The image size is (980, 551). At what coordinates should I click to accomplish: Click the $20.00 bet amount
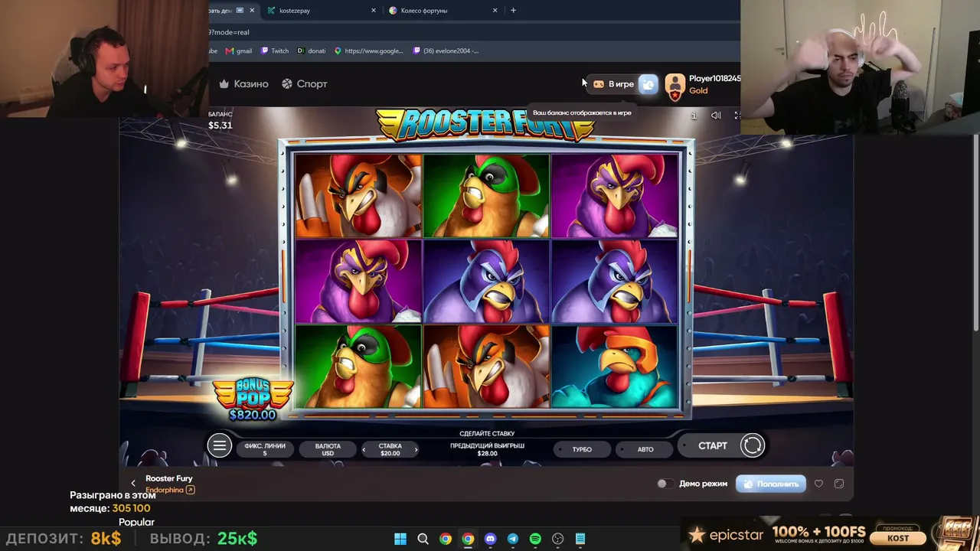coord(390,453)
